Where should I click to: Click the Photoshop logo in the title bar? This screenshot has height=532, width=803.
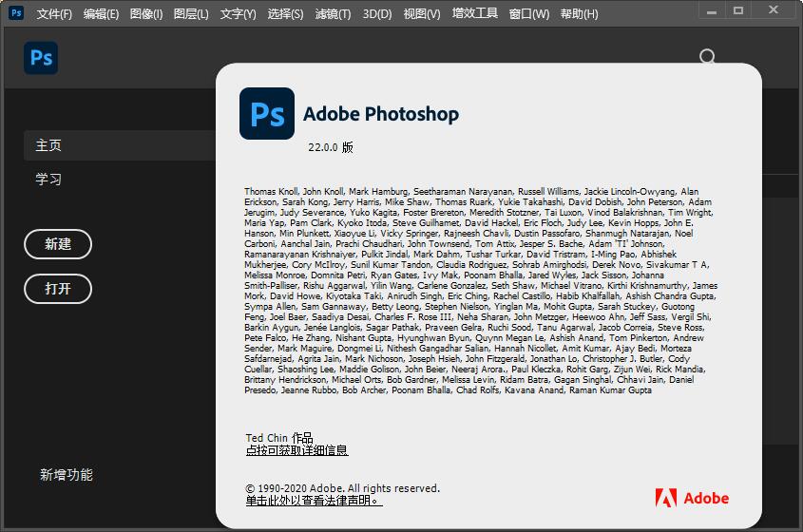[x=16, y=12]
